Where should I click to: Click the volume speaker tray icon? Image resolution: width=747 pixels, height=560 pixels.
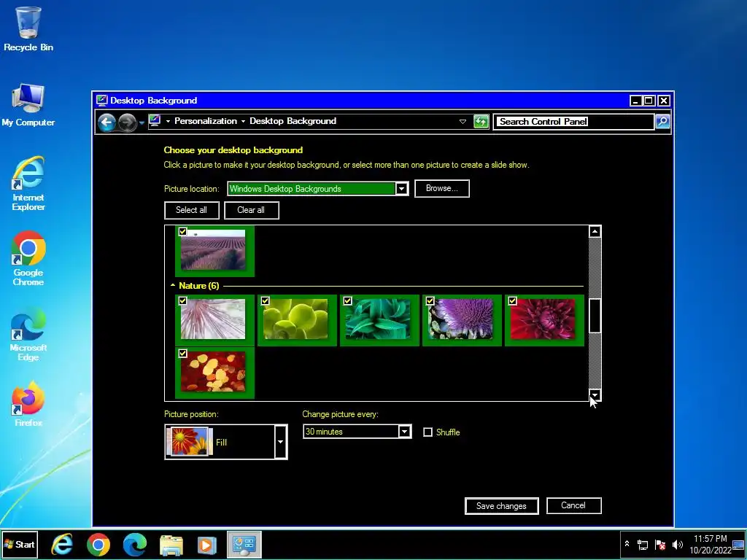tap(677, 544)
